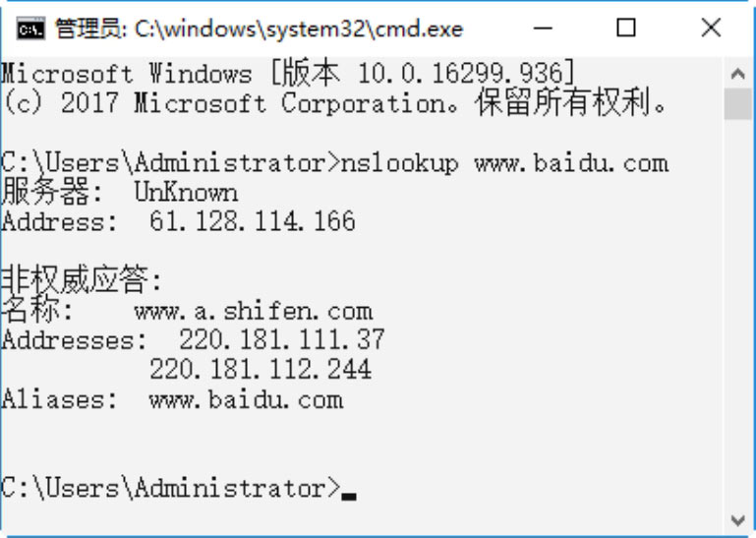Click the 非权威应答 line
756x538 pixels.
(81, 282)
